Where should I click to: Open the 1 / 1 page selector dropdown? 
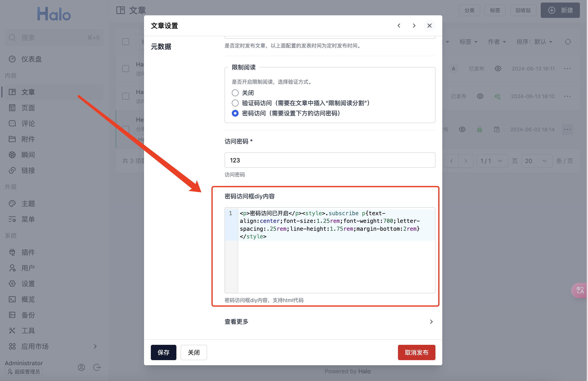click(492, 161)
